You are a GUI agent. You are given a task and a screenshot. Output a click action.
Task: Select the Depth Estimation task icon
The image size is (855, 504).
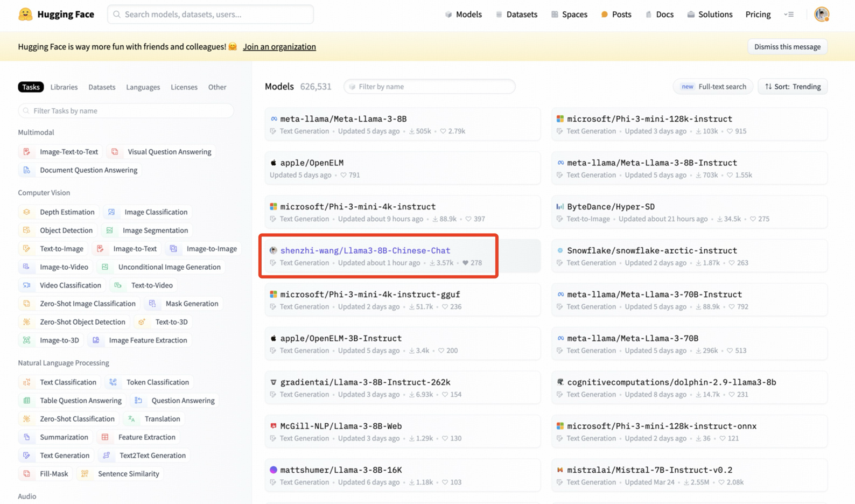click(x=27, y=212)
